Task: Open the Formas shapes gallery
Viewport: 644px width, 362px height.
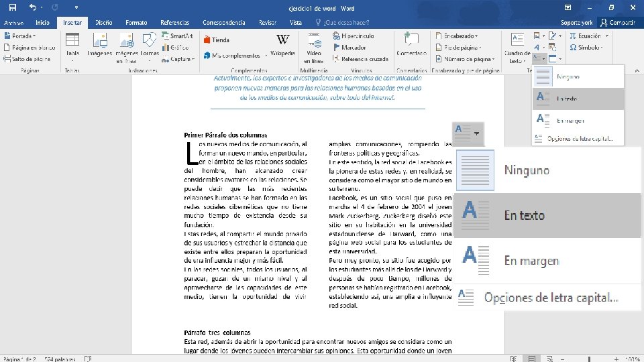Action: 149,47
